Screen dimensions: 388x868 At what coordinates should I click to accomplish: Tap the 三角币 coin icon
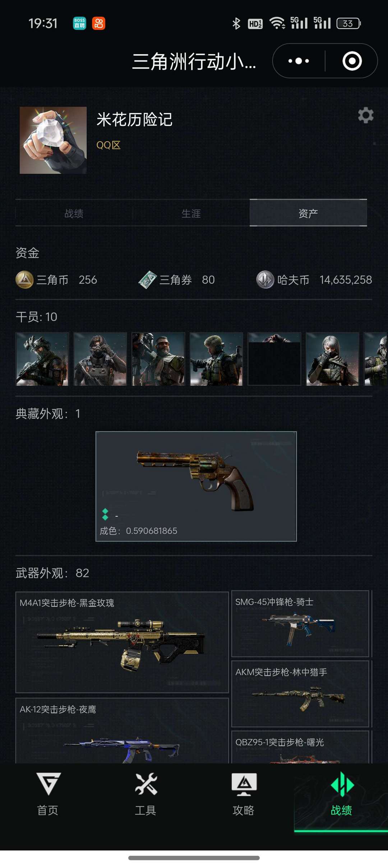pos(24,280)
